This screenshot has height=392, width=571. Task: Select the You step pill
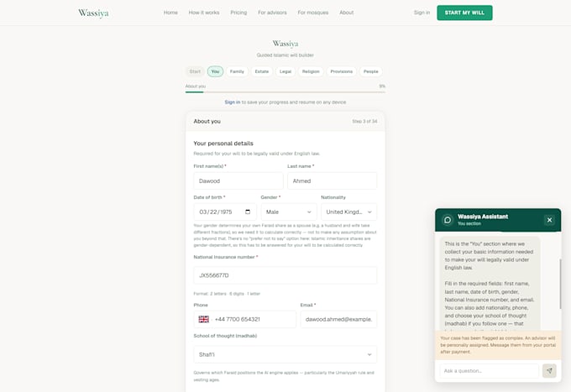pos(215,71)
